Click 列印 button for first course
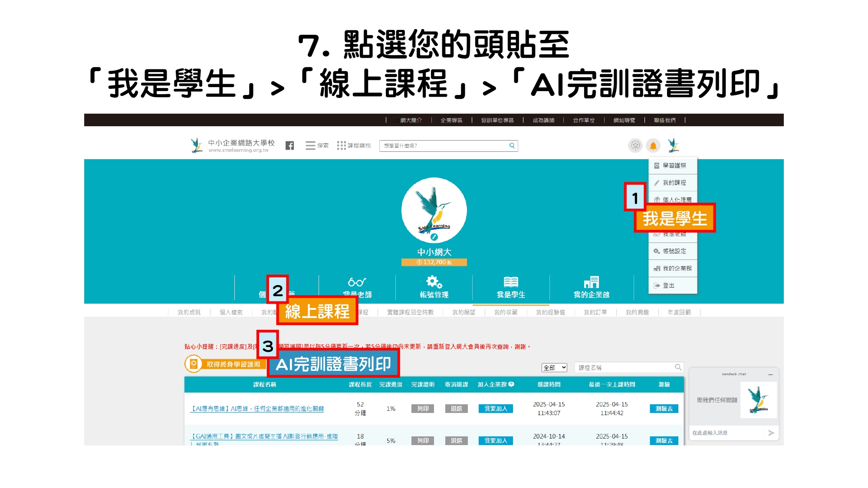This screenshot has width=868, height=488. 423,409
